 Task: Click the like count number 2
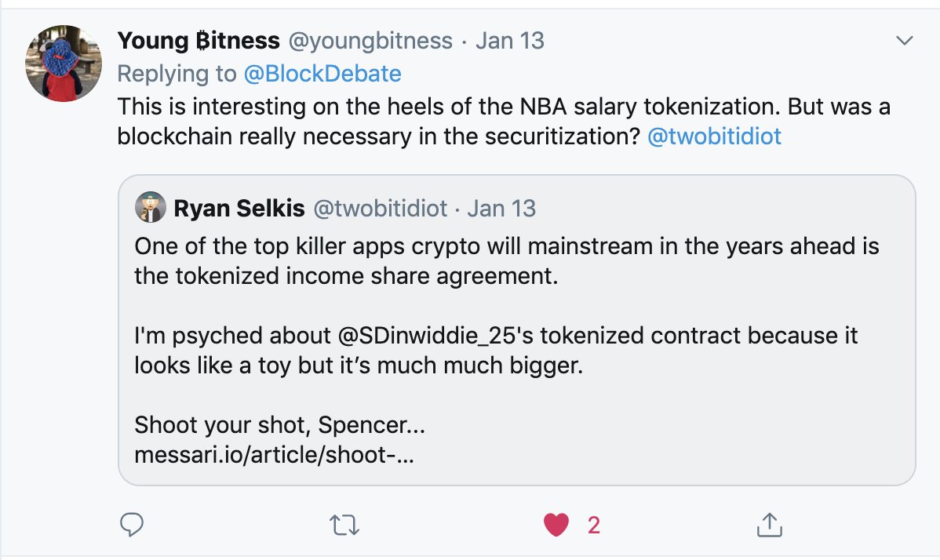(594, 524)
